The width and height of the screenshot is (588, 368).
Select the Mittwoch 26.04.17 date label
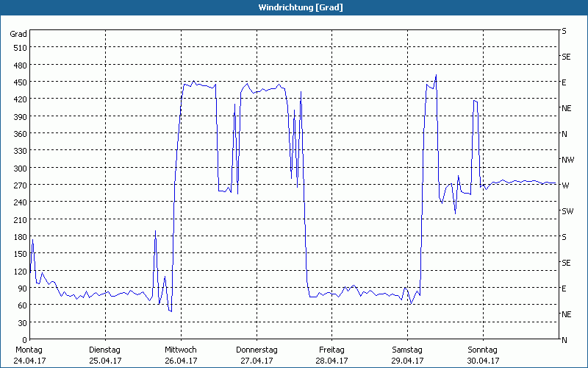[181, 355]
